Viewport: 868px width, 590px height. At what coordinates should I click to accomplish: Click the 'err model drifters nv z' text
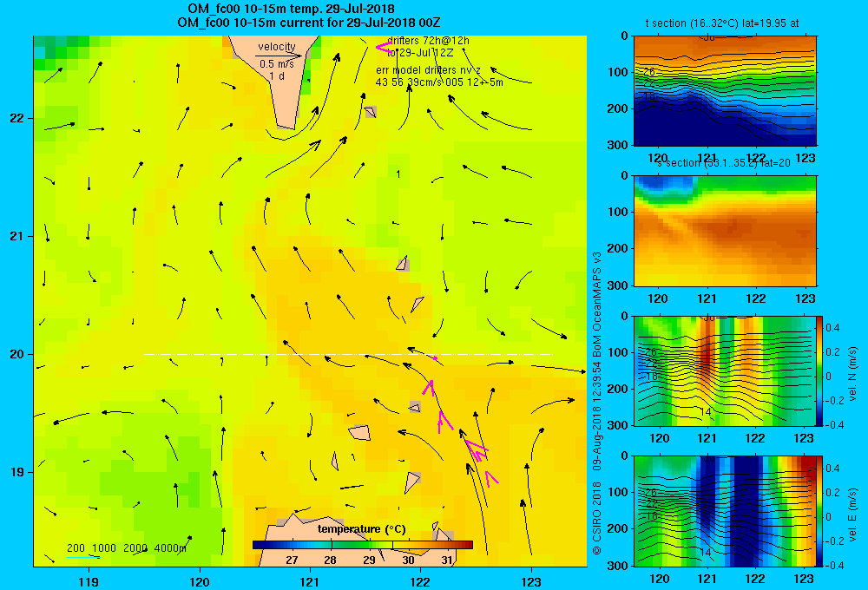429,70
